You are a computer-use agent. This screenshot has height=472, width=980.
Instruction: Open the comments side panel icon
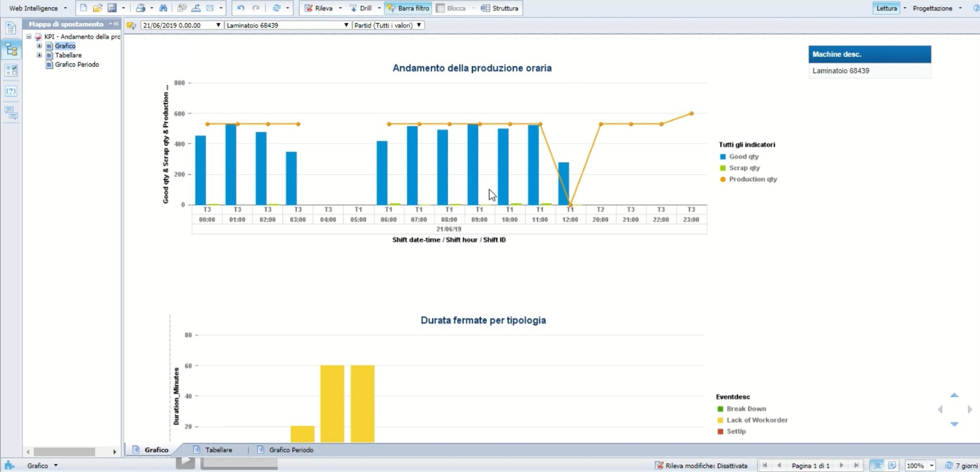pos(11,113)
